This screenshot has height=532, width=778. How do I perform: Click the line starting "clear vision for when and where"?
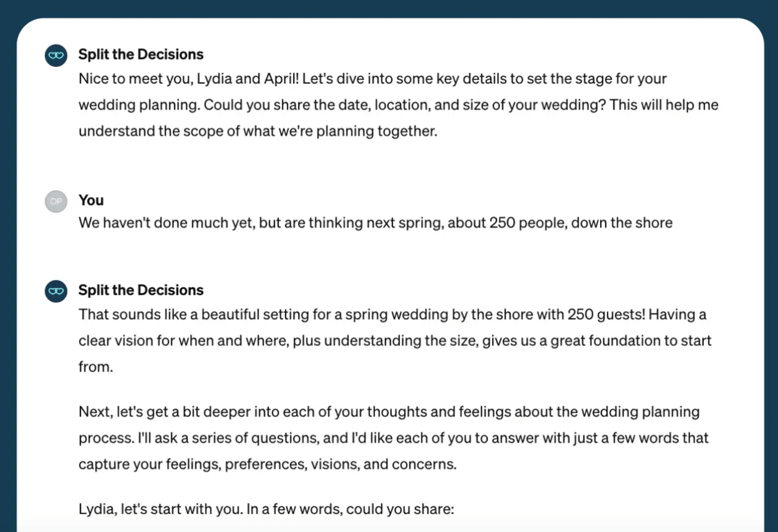(395, 340)
